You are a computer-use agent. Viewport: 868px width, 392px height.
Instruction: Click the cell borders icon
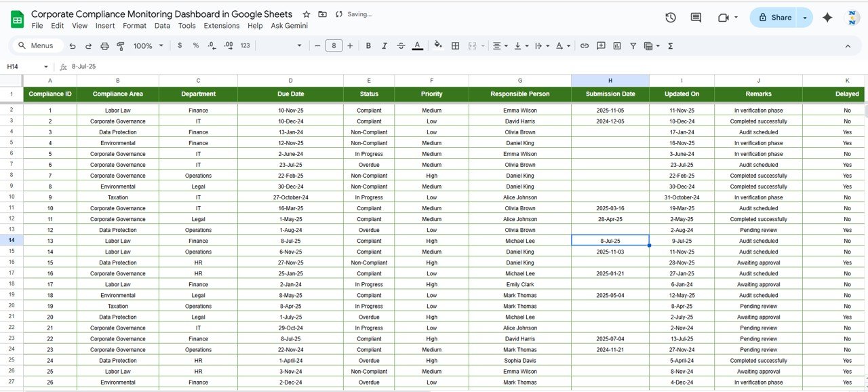pos(455,46)
